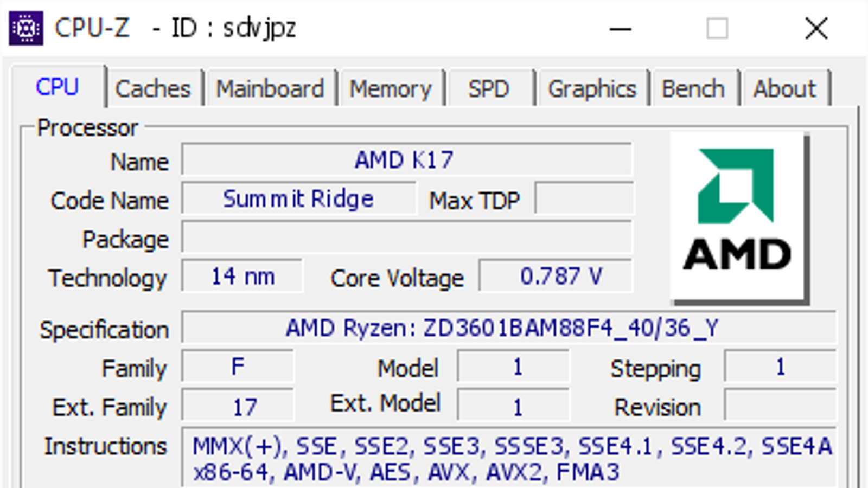Screen dimensions: 868x488
Task: Close the CPU-Z window
Action: tap(816, 28)
